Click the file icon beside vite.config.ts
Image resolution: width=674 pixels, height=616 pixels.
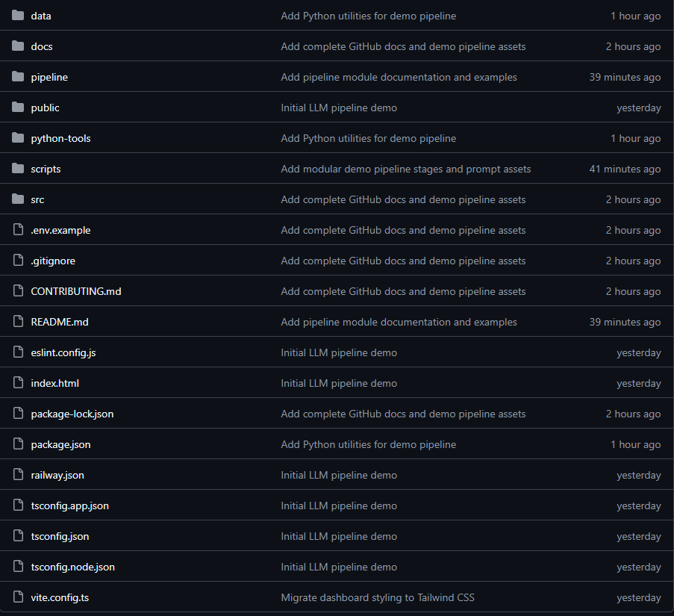(18, 597)
